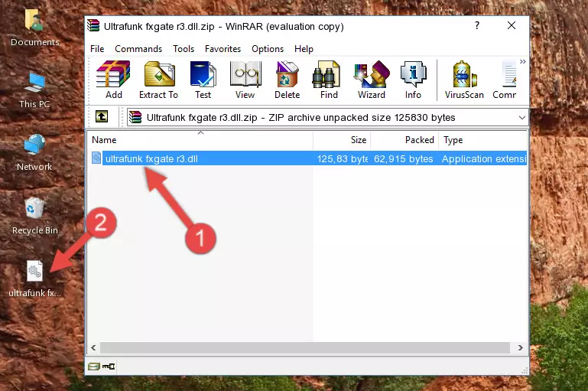Start VirusScan on archive
This screenshot has width=588, height=391.
(464, 80)
